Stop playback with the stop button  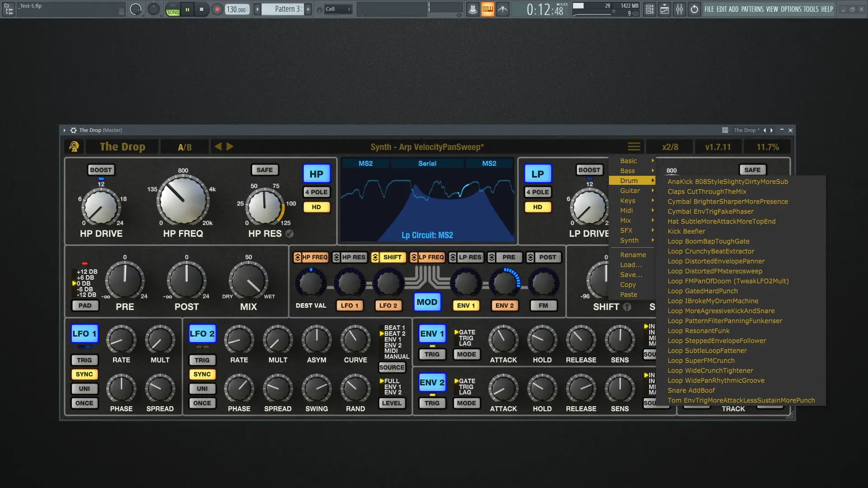tap(202, 9)
